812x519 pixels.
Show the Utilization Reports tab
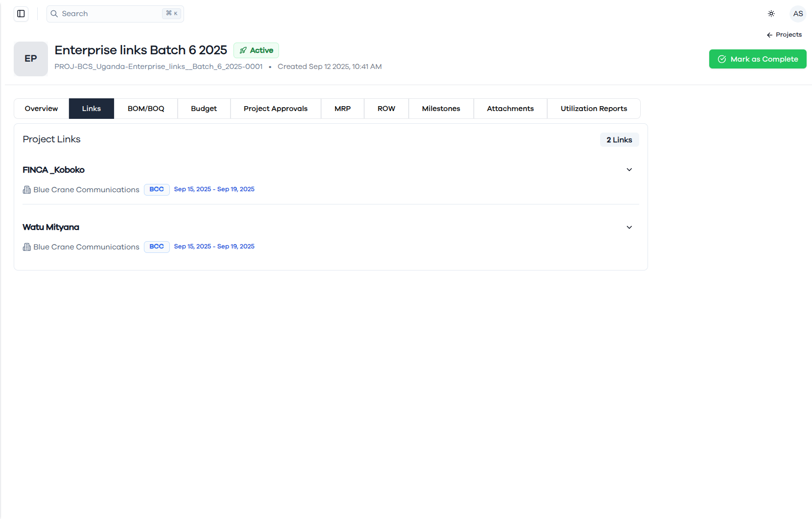click(594, 109)
